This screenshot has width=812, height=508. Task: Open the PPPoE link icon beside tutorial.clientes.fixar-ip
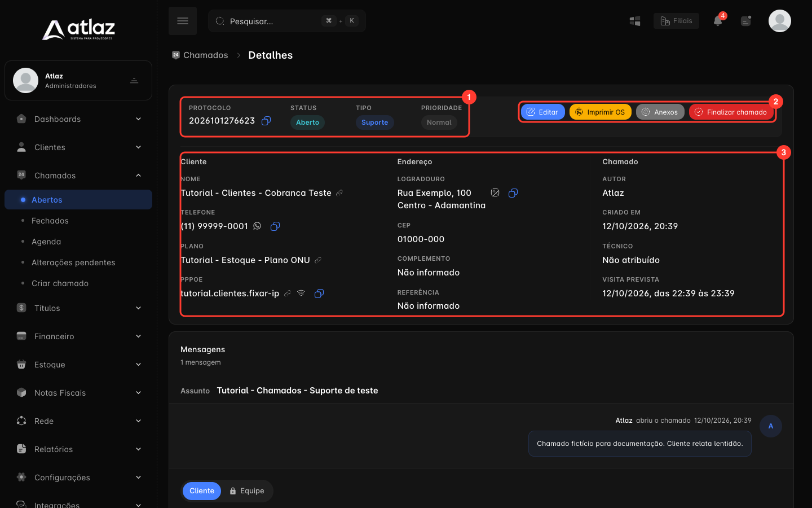pyautogui.click(x=288, y=294)
